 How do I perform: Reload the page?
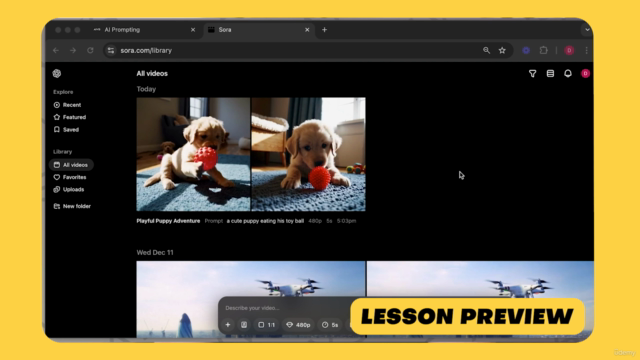coord(90,51)
